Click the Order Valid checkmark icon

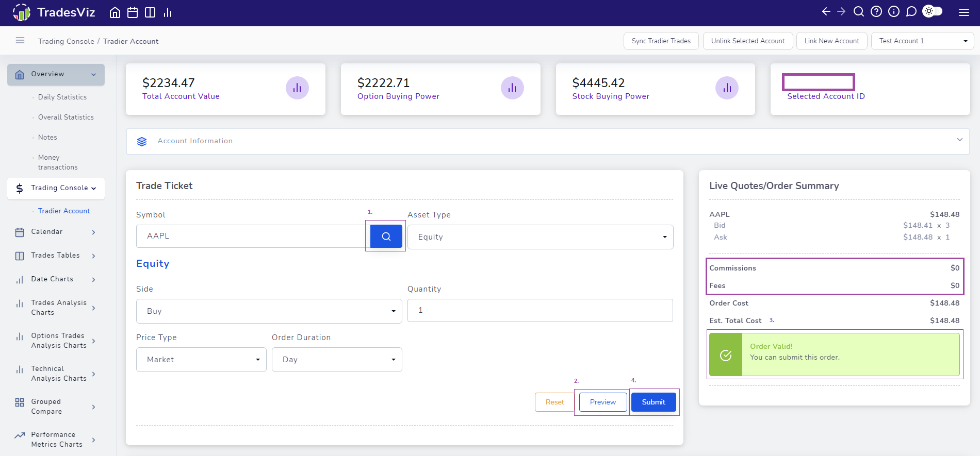click(x=726, y=355)
